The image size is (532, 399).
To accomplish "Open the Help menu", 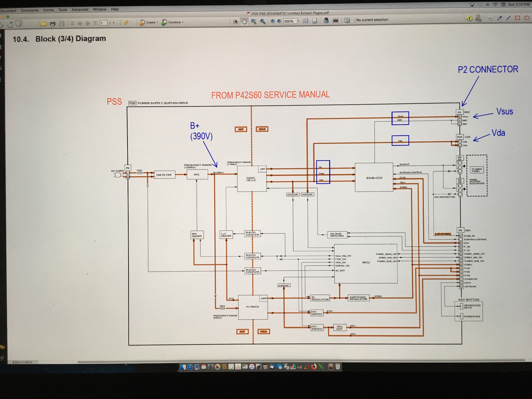I will click(x=115, y=9).
